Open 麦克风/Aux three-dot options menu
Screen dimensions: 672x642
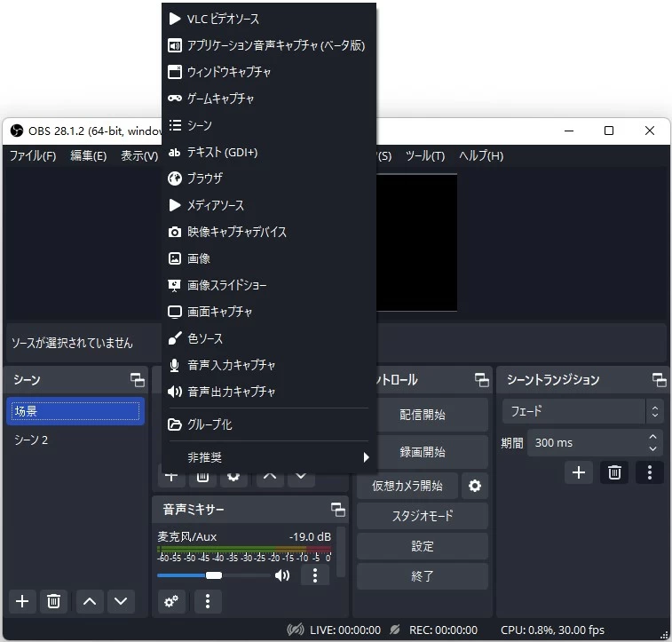314,575
